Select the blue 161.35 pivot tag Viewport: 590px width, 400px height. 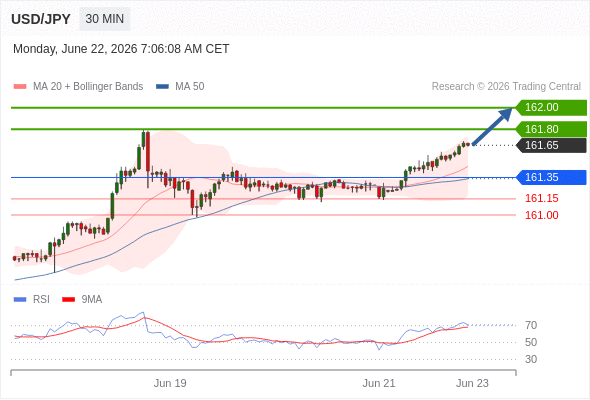551,177
